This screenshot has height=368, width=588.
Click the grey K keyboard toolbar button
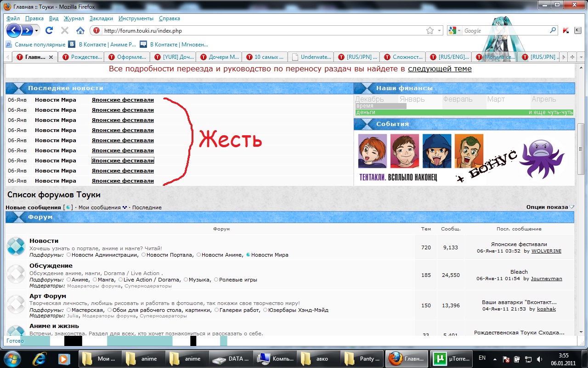pyautogui.click(x=577, y=30)
